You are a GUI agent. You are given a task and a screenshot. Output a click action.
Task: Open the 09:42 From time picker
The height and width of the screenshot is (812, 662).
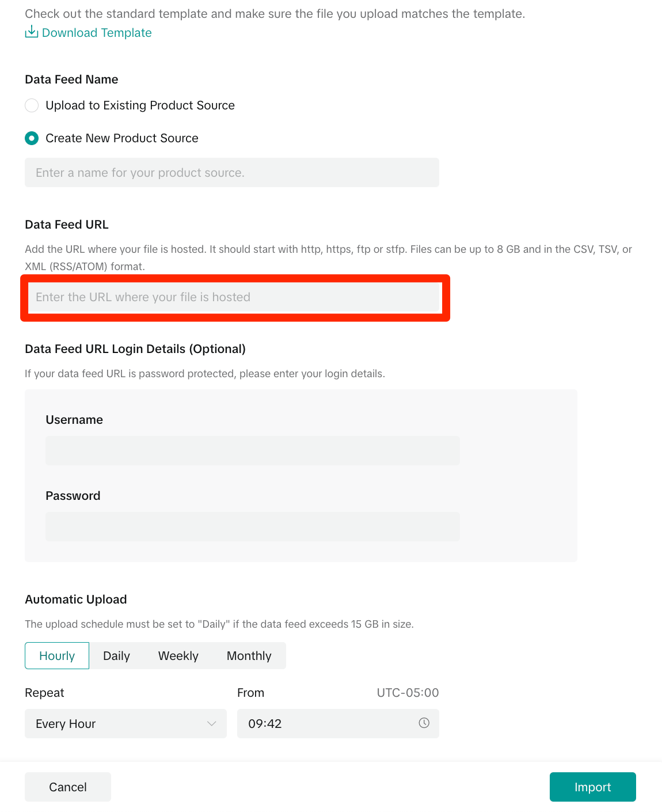(x=338, y=724)
